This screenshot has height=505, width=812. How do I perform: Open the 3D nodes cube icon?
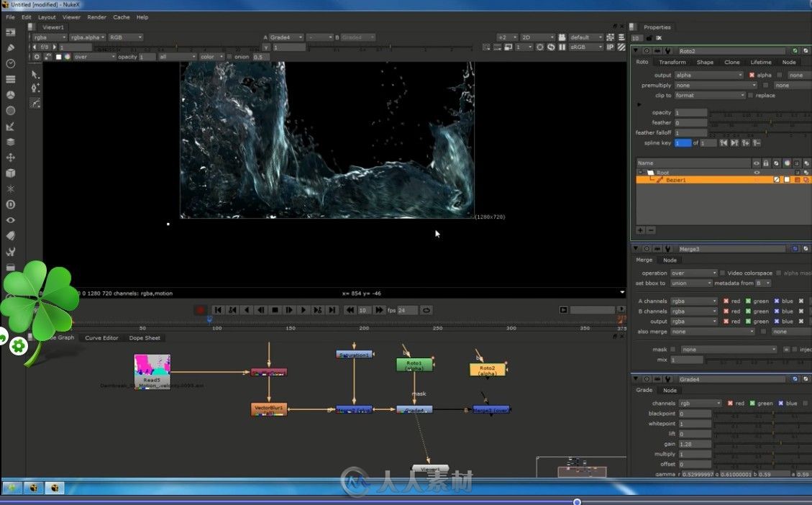(11, 173)
